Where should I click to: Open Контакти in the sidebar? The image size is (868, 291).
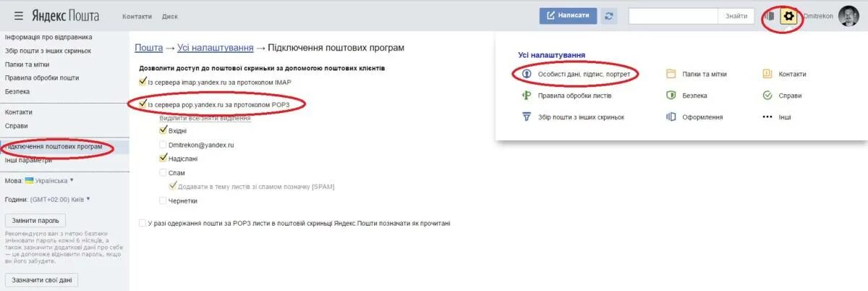pyautogui.click(x=19, y=112)
